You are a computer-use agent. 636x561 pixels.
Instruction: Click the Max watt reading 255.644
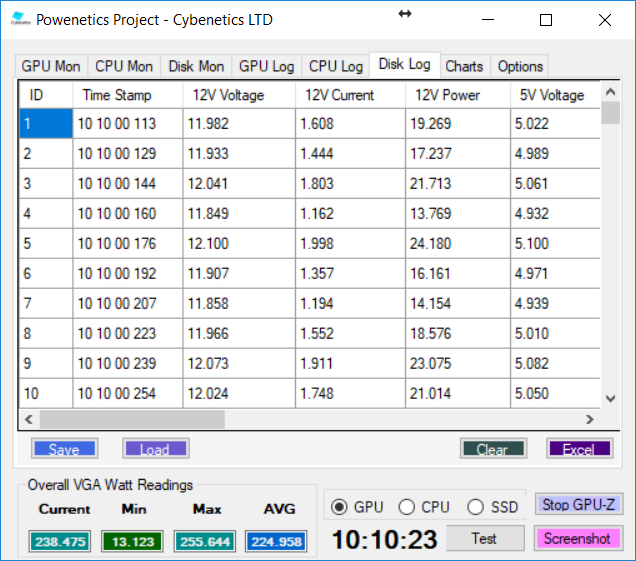pyautogui.click(x=205, y=542)
